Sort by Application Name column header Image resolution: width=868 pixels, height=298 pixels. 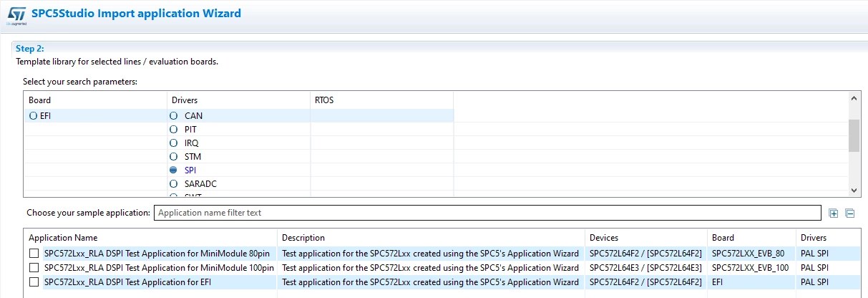(150, 238)
